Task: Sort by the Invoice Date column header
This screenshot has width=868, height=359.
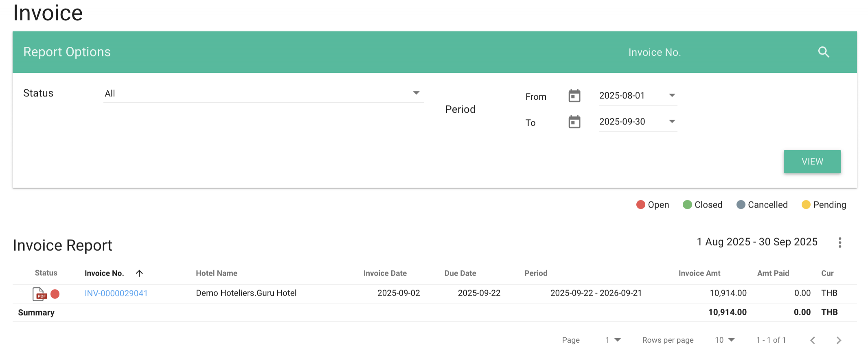Action: (x=385, y=274)
